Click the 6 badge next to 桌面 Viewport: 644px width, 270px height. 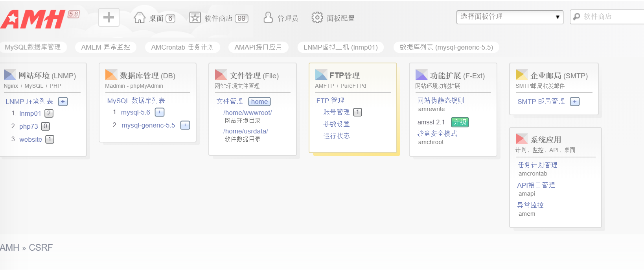(170, 18)
